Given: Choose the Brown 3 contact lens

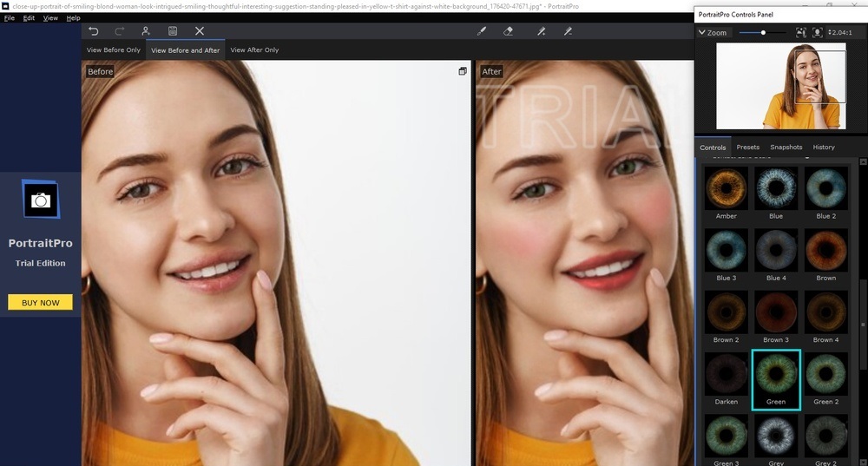Looking at the screenshot, I should (x=776, y=317).
